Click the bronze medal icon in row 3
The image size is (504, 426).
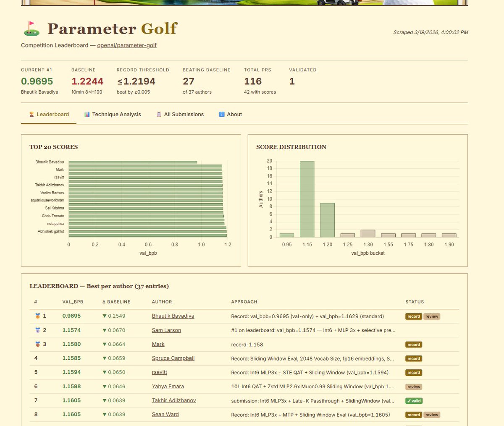tap(38, 344)
